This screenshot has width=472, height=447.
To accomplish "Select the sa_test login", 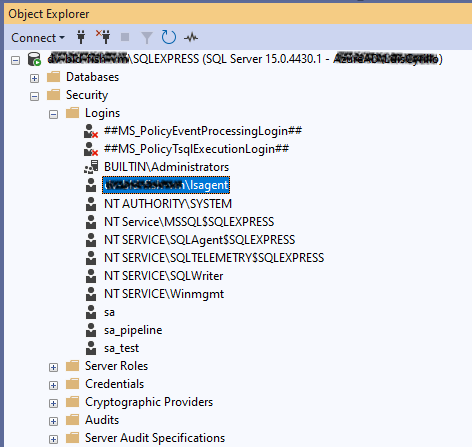I will (121, 348).
